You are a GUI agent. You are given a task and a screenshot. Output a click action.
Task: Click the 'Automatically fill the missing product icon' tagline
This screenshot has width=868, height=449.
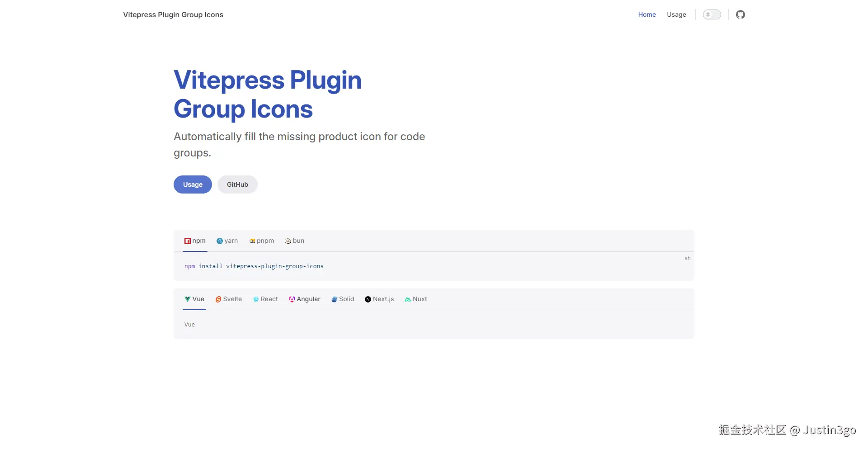point(299,145)
